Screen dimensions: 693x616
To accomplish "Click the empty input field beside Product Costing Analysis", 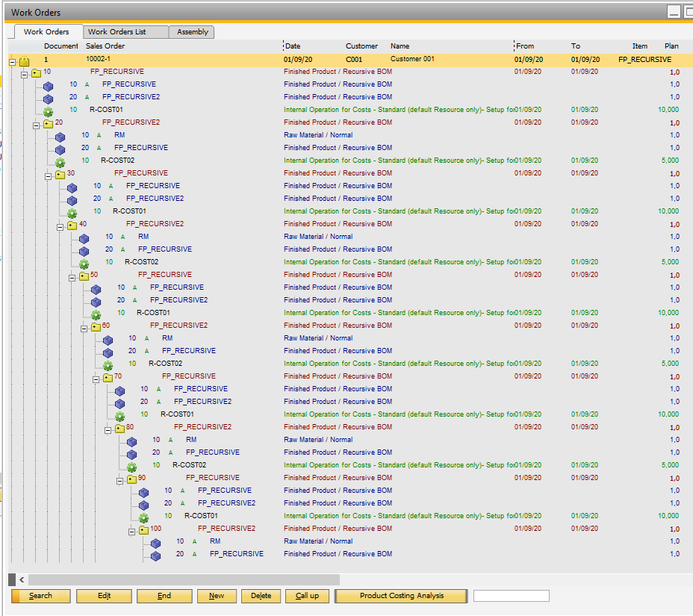I will 511,595.
